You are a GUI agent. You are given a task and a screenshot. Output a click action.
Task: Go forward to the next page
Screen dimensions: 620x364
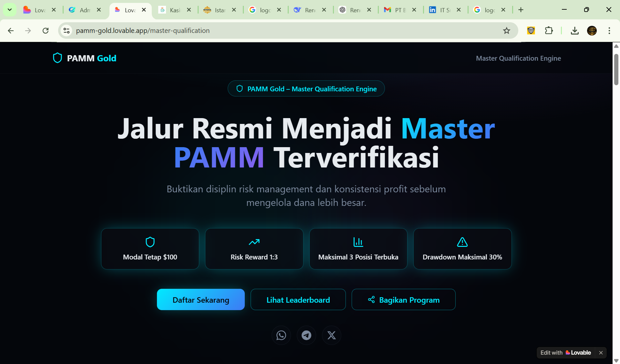click(28, 31)
